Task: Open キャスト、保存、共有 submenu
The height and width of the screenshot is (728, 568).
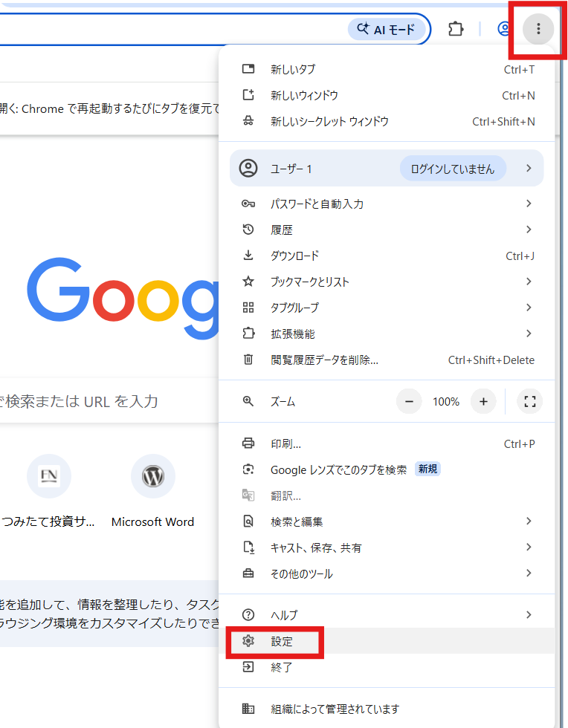Action: click(387, 547)
